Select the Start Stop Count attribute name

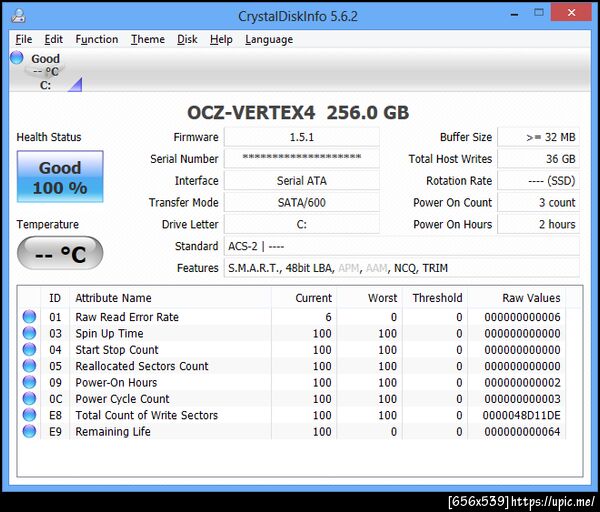(x=117, y=350)
